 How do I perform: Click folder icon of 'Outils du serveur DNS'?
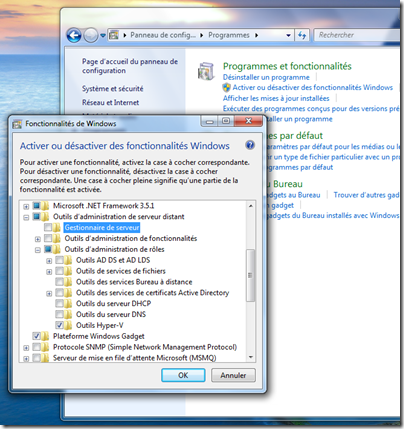68,314
